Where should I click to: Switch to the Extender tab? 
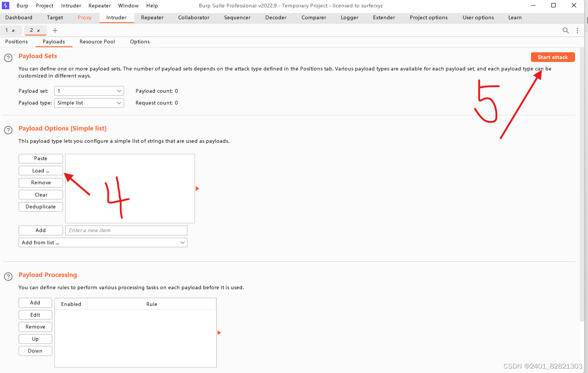384,17
